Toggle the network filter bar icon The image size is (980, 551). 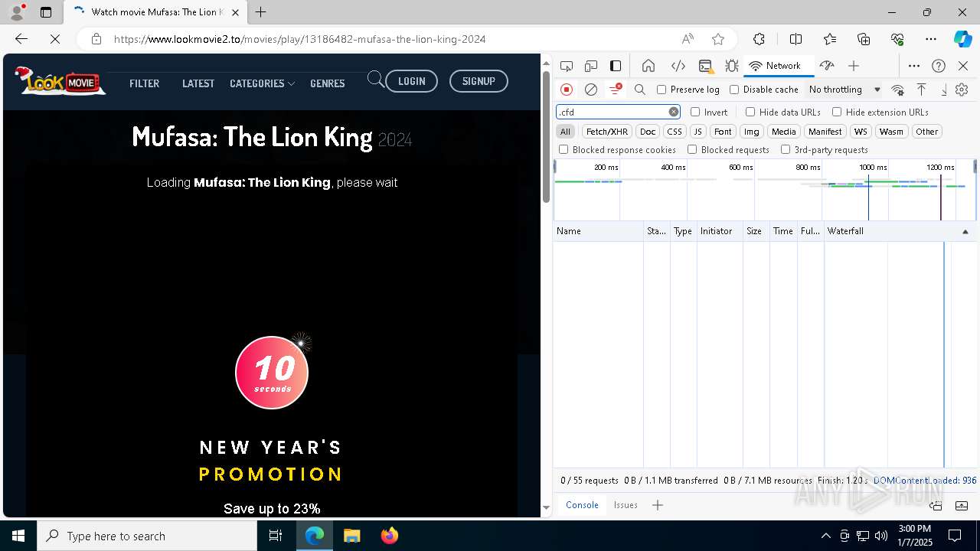tap(615, 90)
